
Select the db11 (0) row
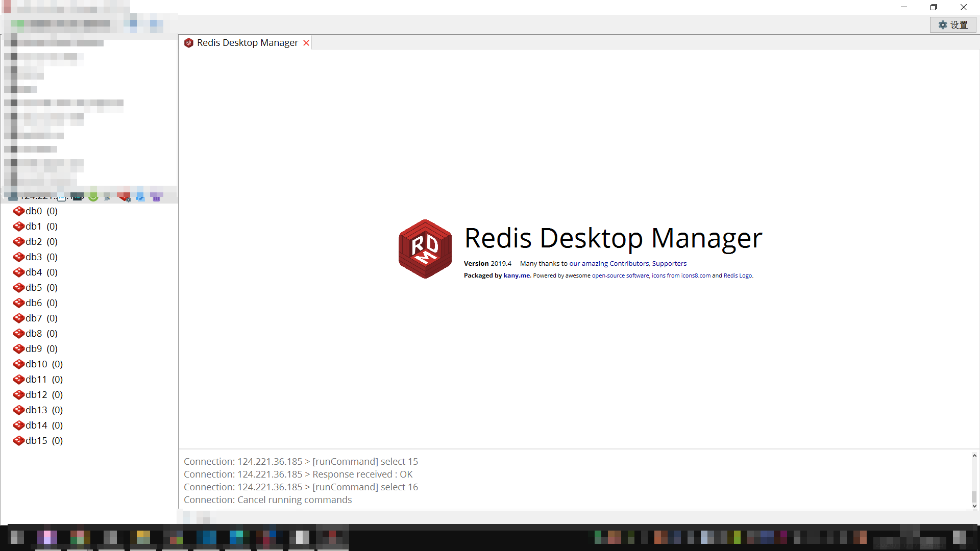point(89,379)
